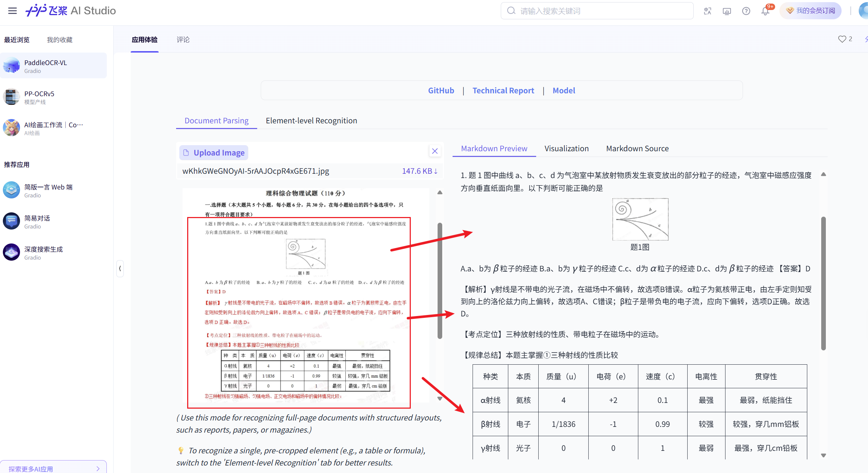Click the translate language icon

707,11
